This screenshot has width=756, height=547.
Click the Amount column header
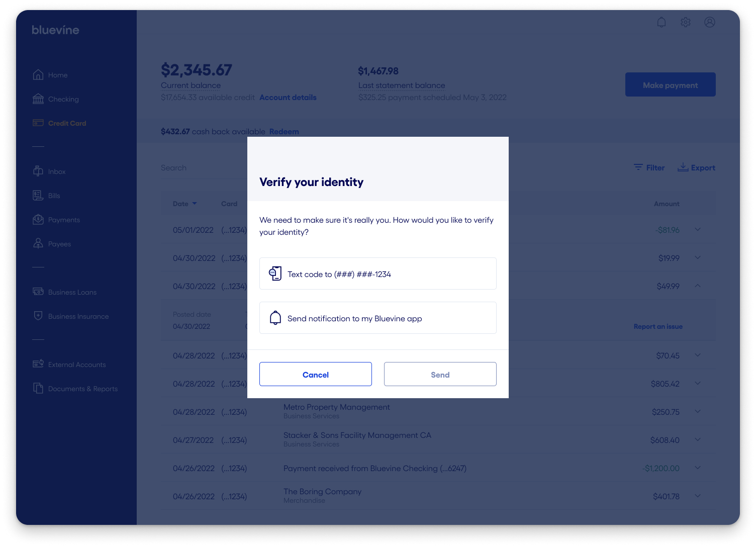pyautogui.click(x=667, y=204)
